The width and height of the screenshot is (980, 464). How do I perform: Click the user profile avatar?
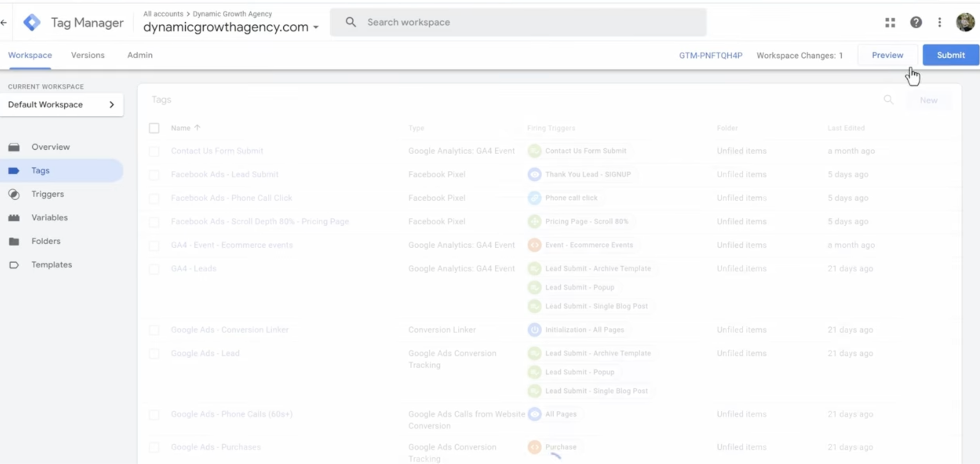(x=965, y=22)
